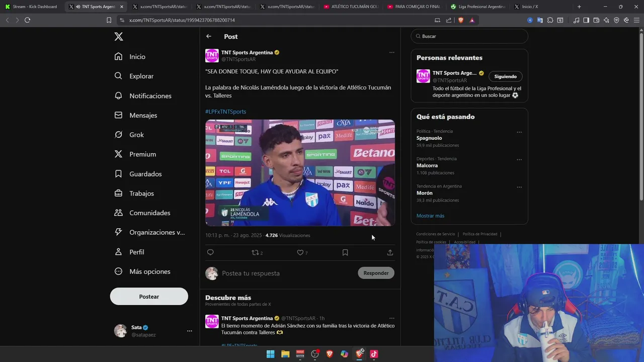Click the Buscar search box
The width and height of the screenshot is (644, 362).
coord(469,36)
